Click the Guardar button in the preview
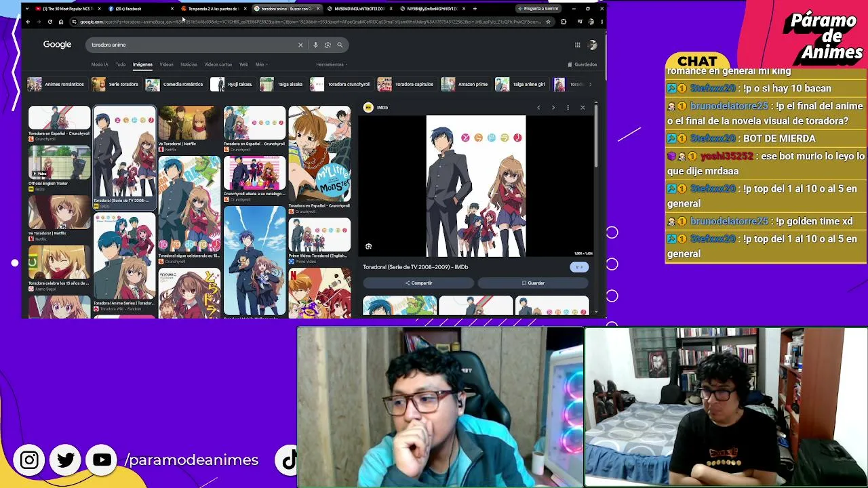868x488 pixels. pos(533,283)
